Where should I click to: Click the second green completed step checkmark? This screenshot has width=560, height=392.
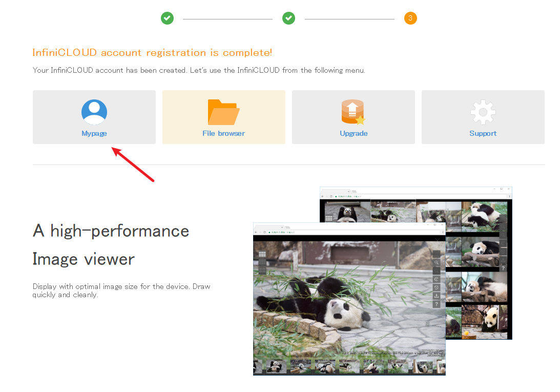pyautogui.click(x=288, y=18)
